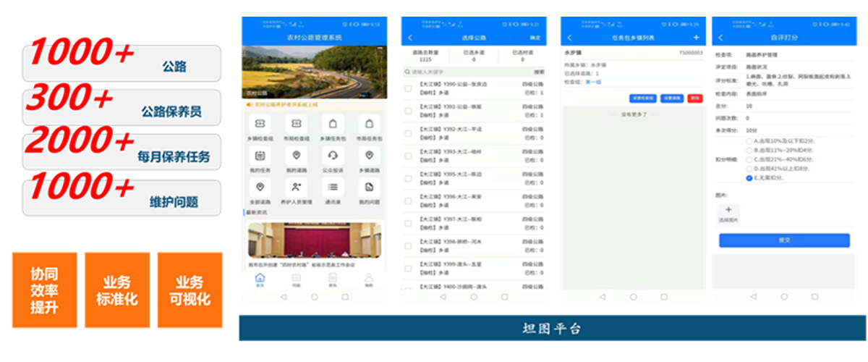Open 养护人员管理 person icon
This screenshot has width=868, height=362.
tap(296, 187)
